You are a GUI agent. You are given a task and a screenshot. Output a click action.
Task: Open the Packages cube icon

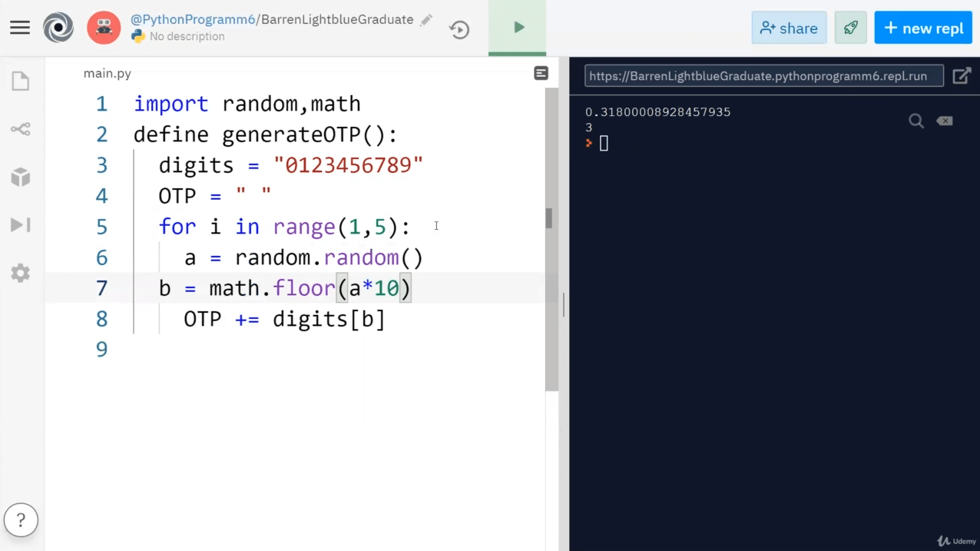[x=21, y=178]
